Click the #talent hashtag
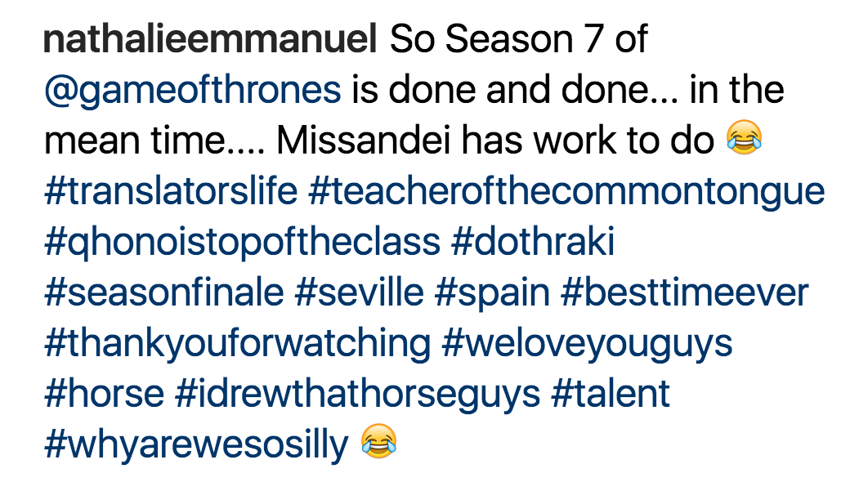868x482 pixels. pos(610,394)
